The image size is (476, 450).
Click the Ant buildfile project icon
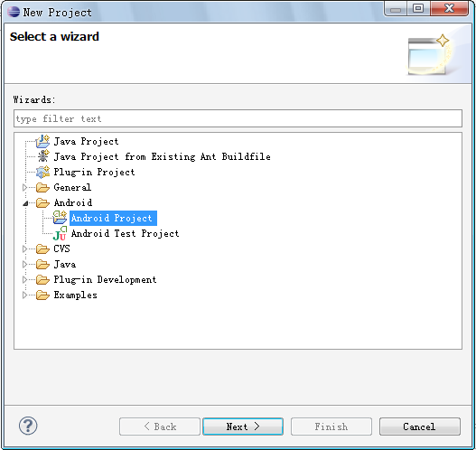pyautogui.click(x=43, y=156)
